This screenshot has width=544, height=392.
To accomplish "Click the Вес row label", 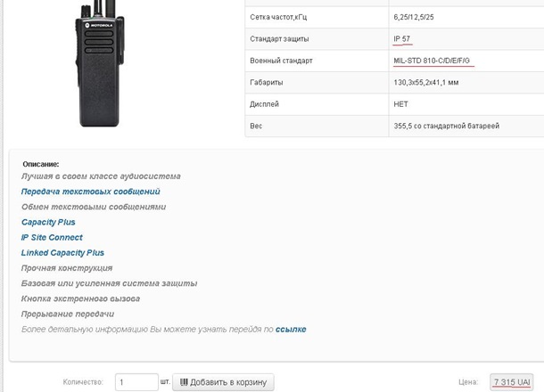I will (x=256, y=127).
